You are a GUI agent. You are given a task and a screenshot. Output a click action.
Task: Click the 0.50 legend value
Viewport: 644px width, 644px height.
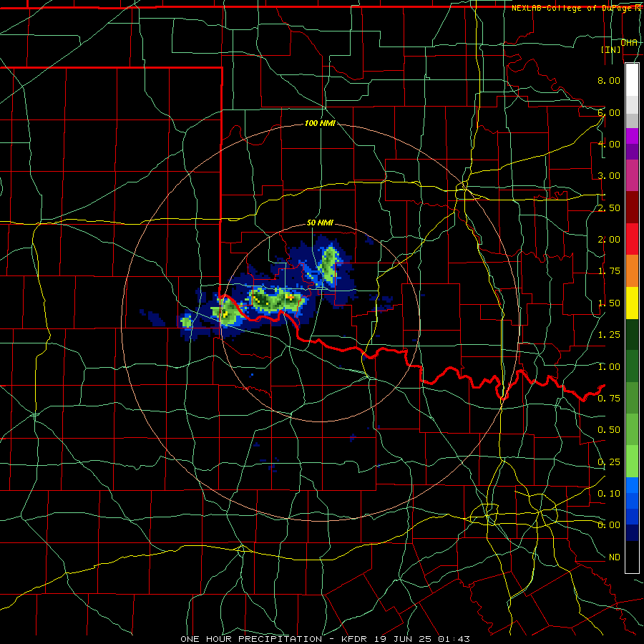609,430
